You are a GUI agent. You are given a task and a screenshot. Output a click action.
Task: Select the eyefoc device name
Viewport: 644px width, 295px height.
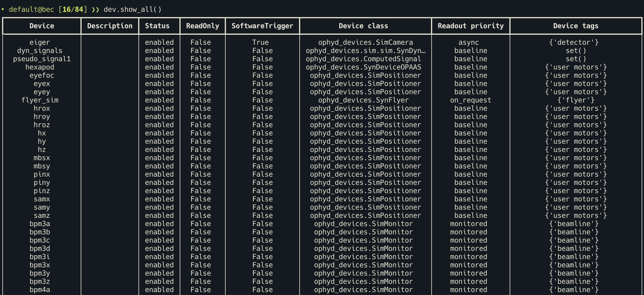tap(42, 75)
